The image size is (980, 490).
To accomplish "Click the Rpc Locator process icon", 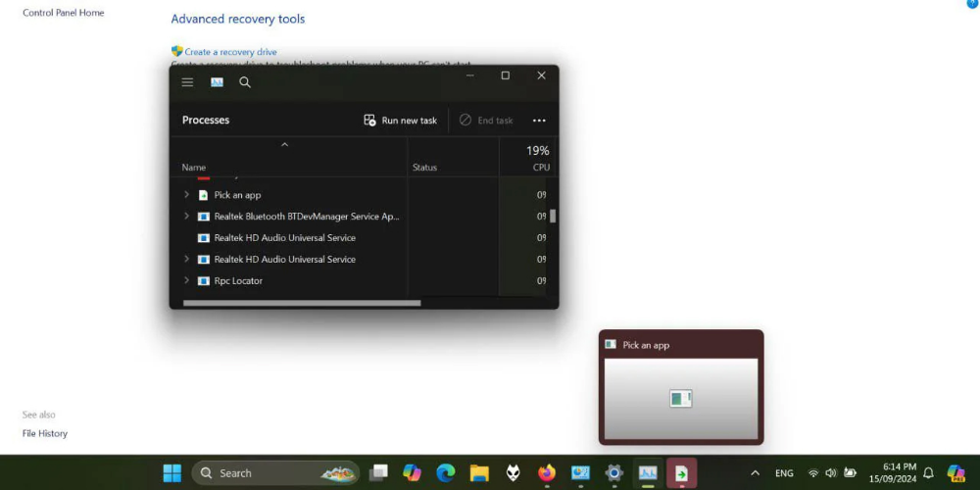I will click(203, 280).
